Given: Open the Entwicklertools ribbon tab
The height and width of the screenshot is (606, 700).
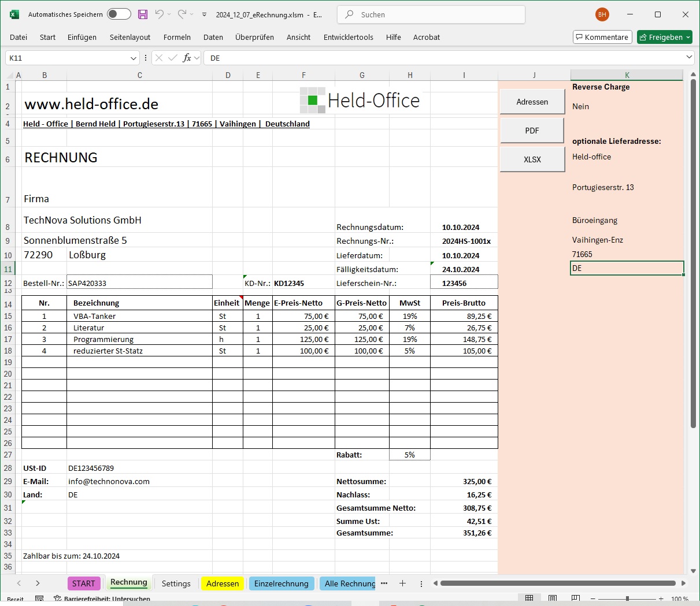Looking at the screenshot, I should point(348,37).
